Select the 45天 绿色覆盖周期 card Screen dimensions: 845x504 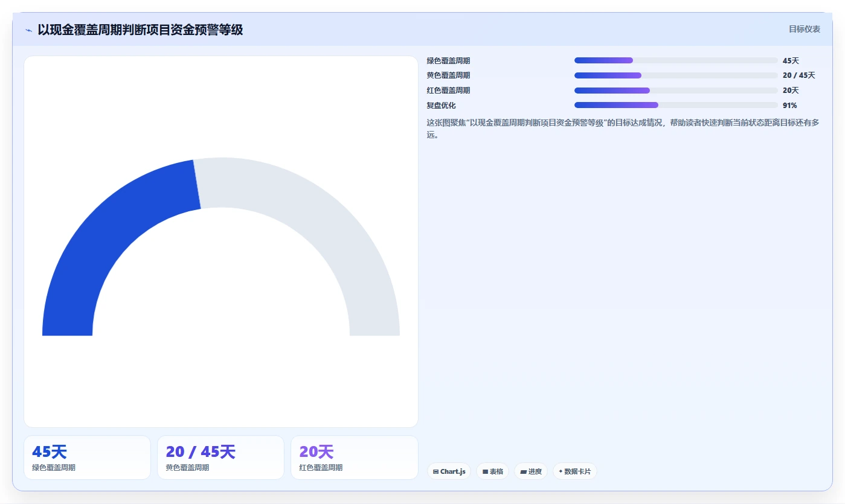point(87,458)
